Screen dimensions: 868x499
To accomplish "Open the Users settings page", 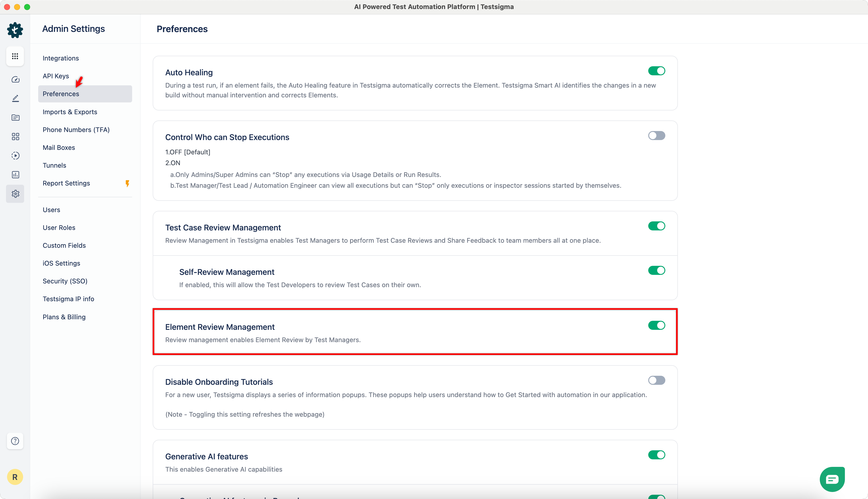I will tap(51, 209).
